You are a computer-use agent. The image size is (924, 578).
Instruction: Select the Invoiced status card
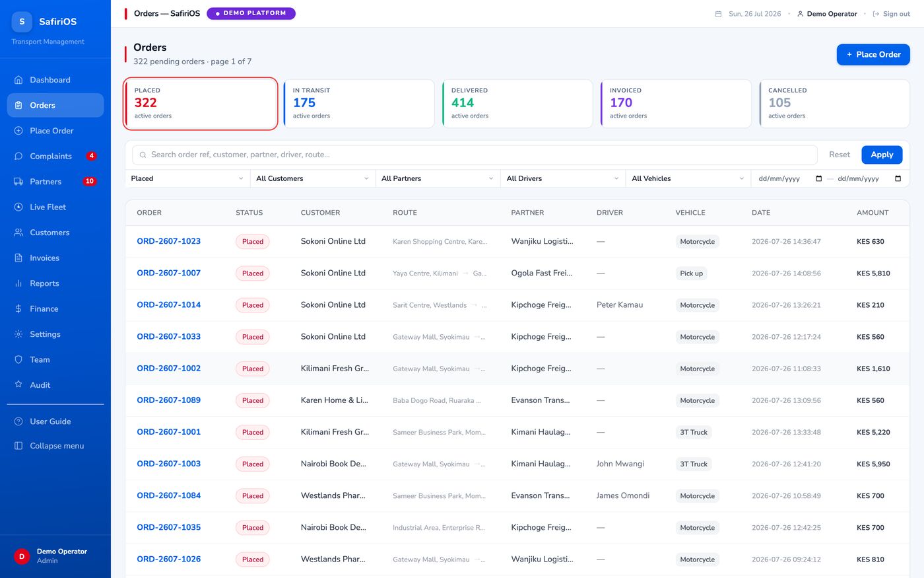point(676,104)
